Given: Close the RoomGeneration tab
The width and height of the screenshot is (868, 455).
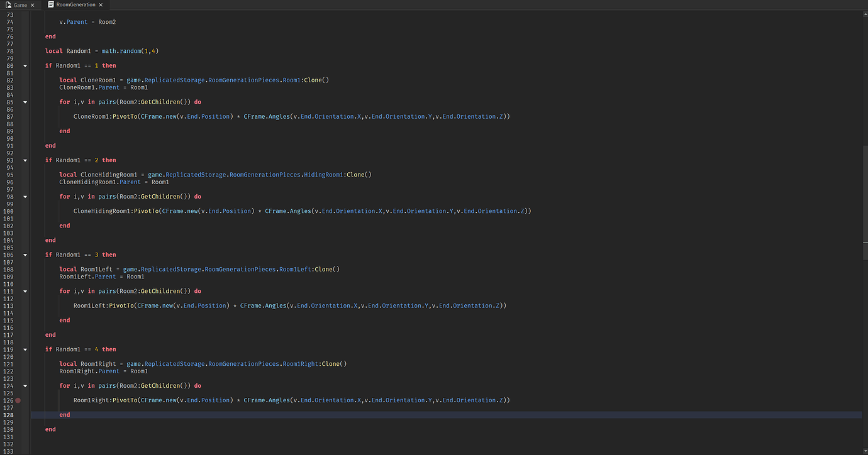Looking at the screenshot, I should click(x=101, y=4).
